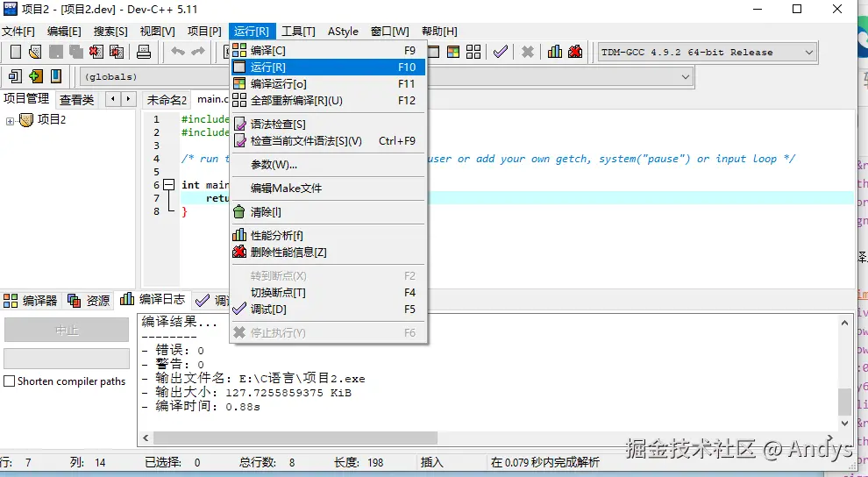Click the compile log's scroll-left arrow

146,438
